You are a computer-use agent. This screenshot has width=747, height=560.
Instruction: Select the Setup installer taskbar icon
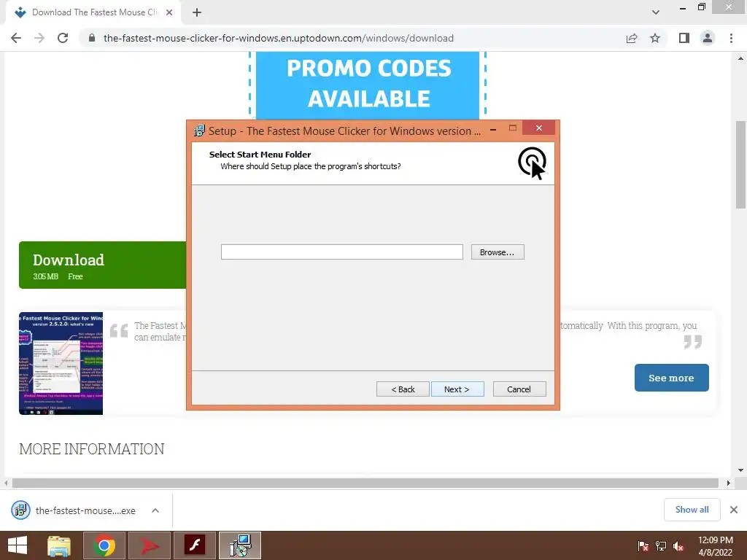pos(240,545)
